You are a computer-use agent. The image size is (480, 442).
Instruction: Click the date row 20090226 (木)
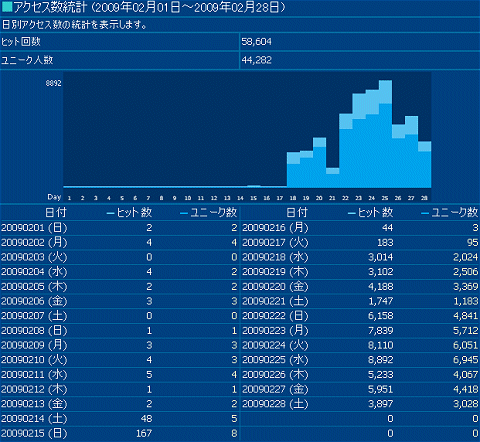(x=275, y=374)
